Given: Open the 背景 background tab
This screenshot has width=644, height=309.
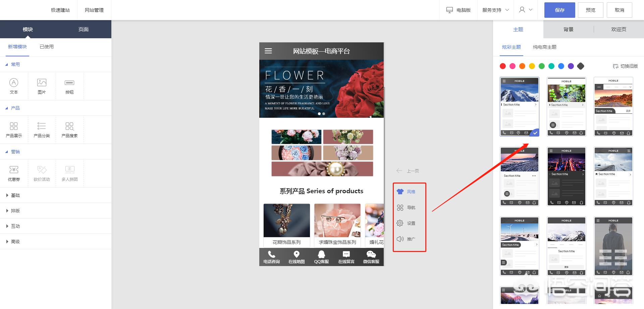Looking at the screenshot, I should 569,29.
